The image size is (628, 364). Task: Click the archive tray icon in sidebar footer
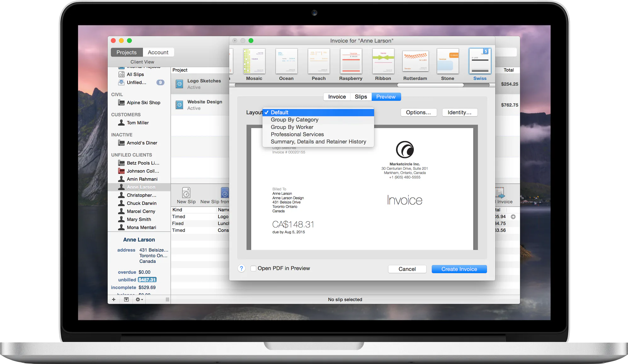(126, 300)
